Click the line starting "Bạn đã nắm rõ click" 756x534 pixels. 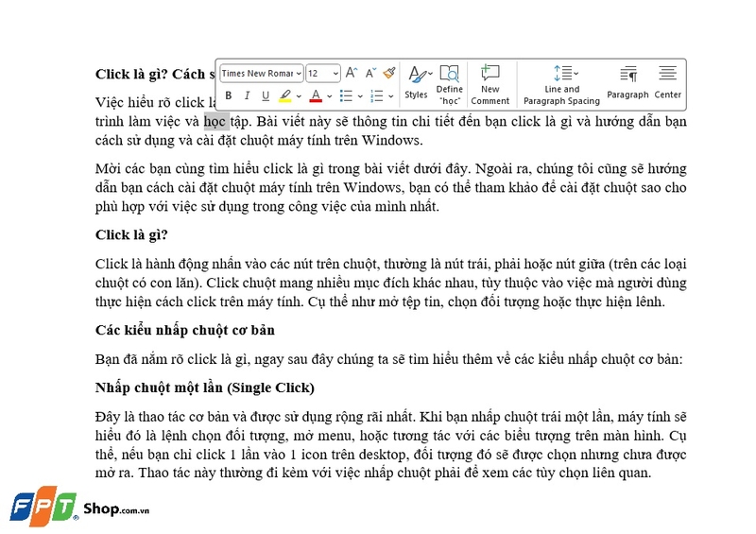(x=388, y=359)
